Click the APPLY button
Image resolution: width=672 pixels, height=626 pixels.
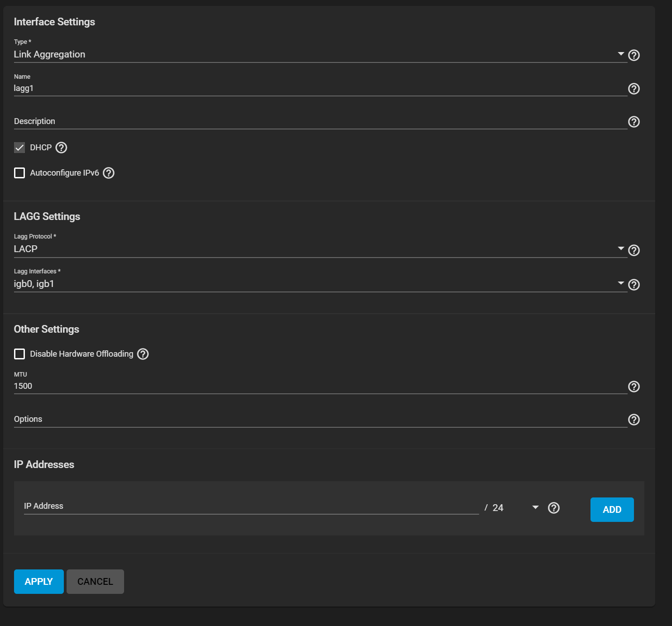pyautogui.click(x=39, y=582)
